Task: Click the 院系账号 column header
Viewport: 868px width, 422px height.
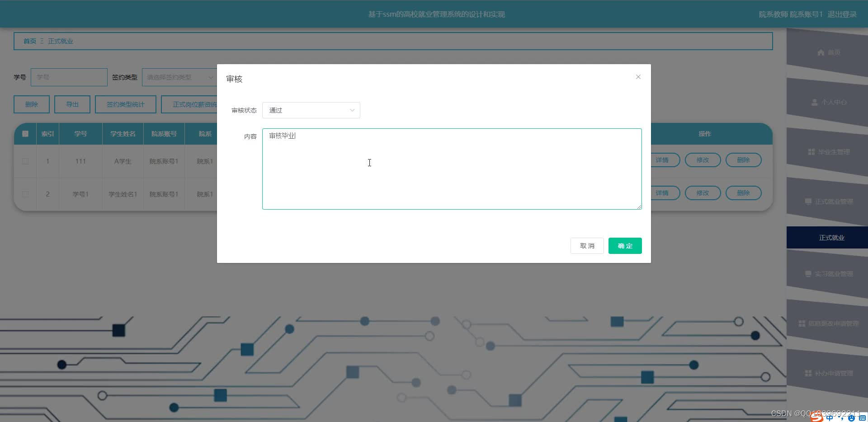Action: [164, 134]
